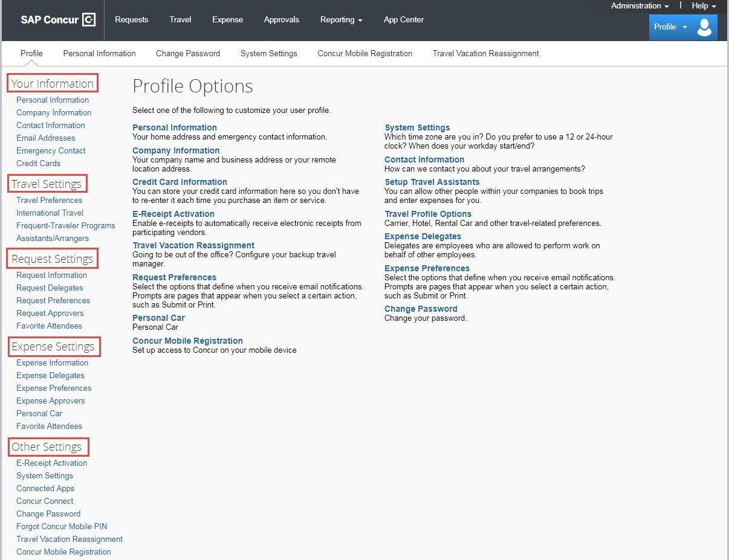Viewport: 729px width, 560px height.
Task: Open E-Receipt Activation in sidebar
Action: [51, 463]
